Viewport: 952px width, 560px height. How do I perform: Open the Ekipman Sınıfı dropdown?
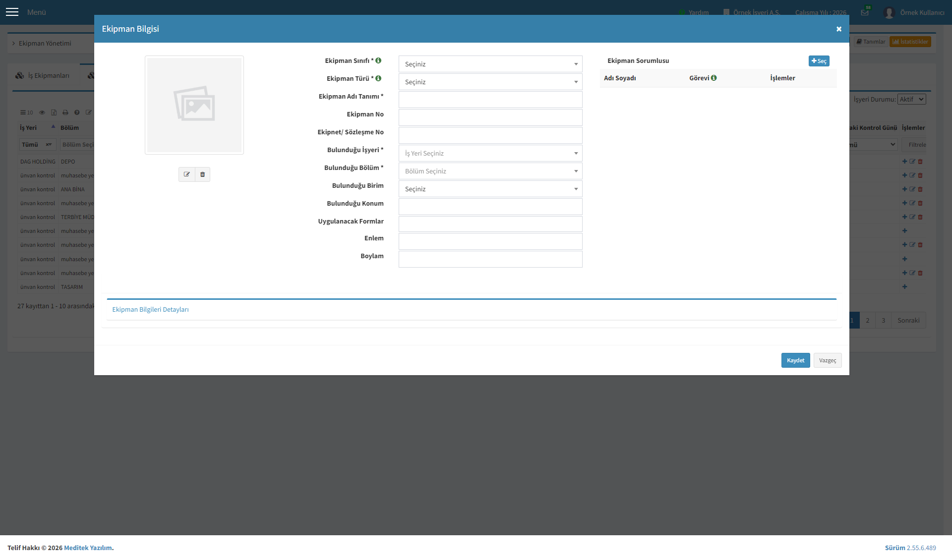pyautogui.click(x=490, y=64)
